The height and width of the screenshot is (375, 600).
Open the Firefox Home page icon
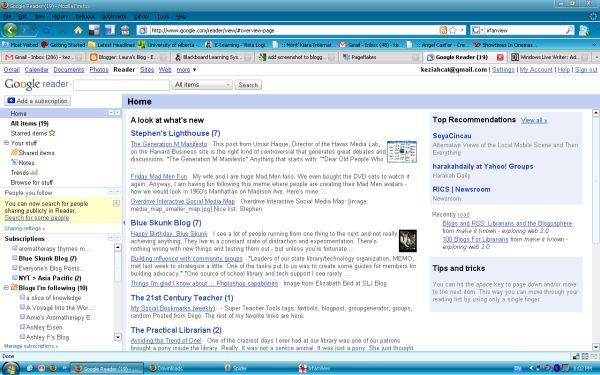tap(78, 30)
